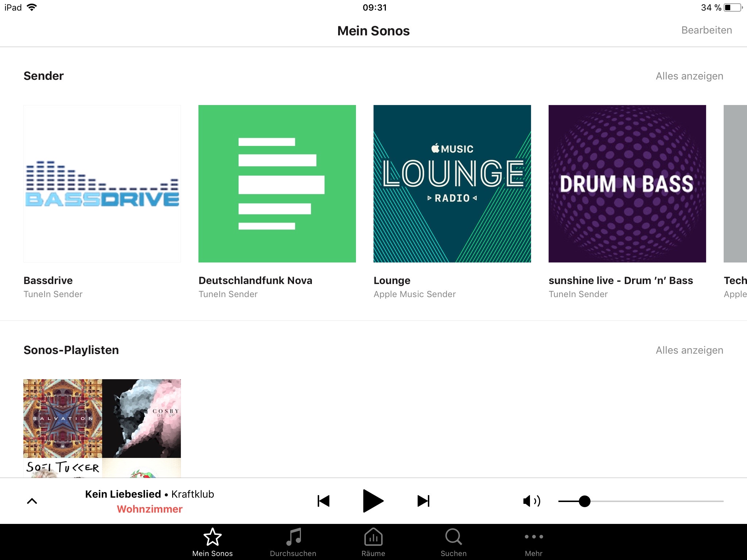Show all Sender via Alles anzeigen
Screen dimensions: 747x560
click(x=689, y=76)
